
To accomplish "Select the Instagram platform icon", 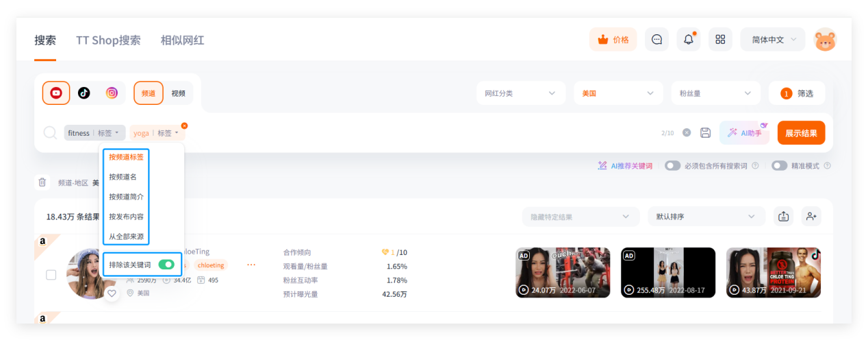I will click(112, 93).
